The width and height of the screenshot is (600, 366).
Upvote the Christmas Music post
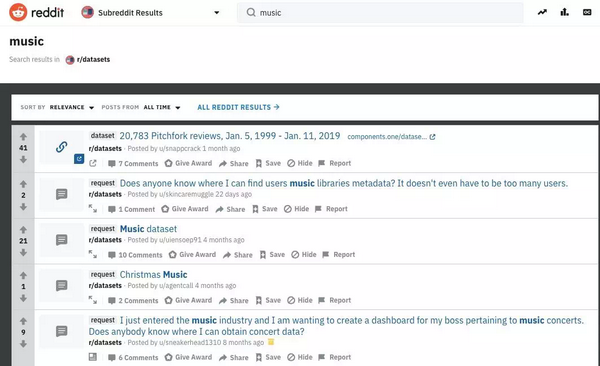23,275
